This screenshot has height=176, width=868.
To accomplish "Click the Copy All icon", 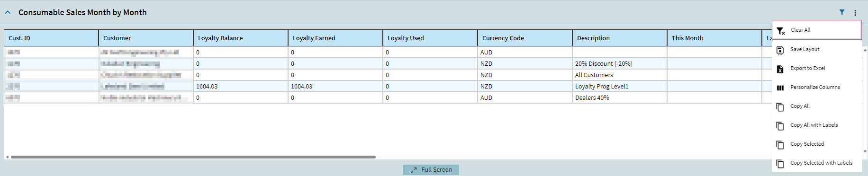I will 780,107.
